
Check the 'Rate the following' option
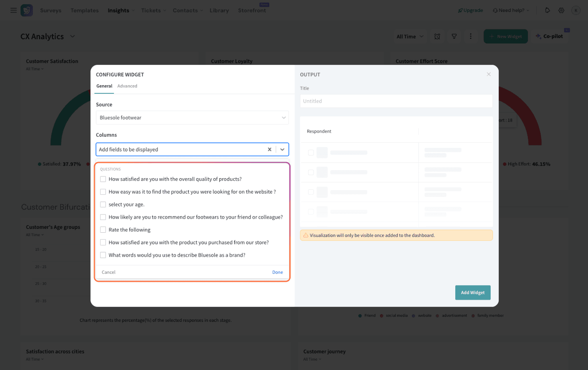click(x=103, y=230)
